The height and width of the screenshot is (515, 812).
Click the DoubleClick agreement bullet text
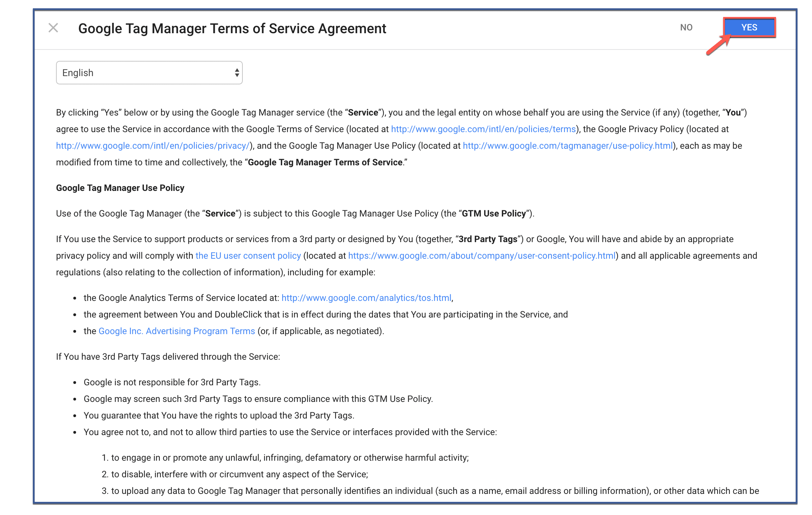click(325, 314)
